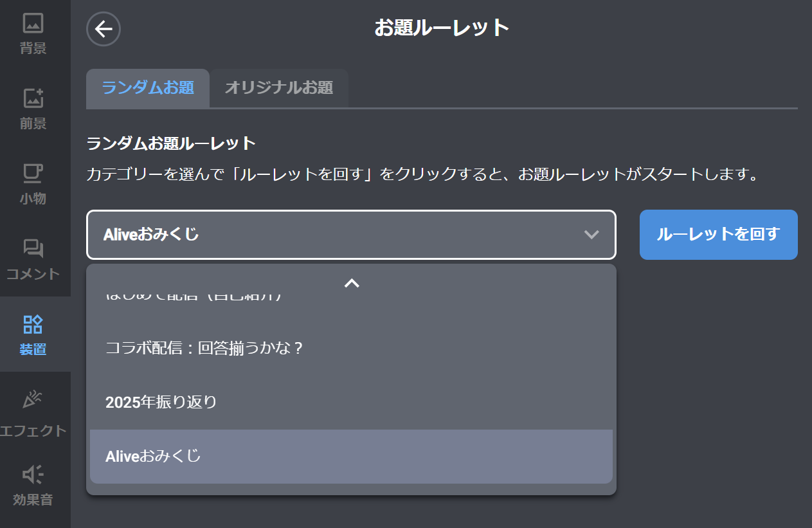Click the category field showing Aliveおみくじ
The height and width of the screenshot is (528, 812).
click(x=334, y=235)
